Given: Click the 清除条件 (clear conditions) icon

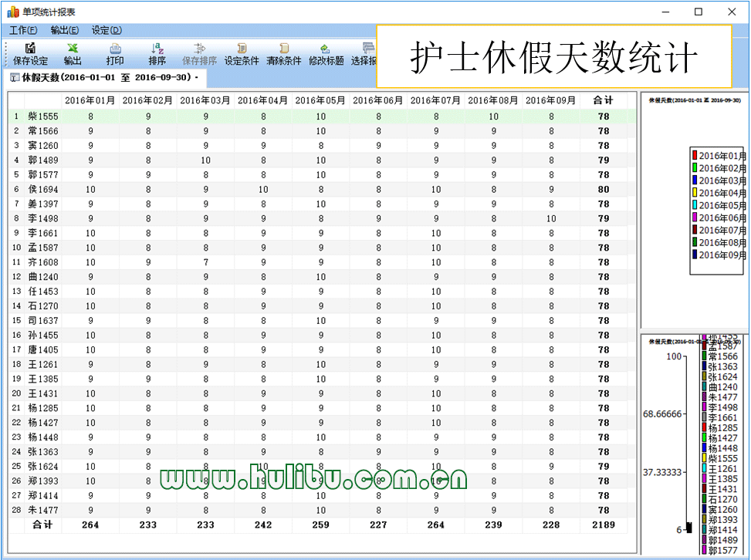Looking at the screenshot, I should [x=283, y=49].
